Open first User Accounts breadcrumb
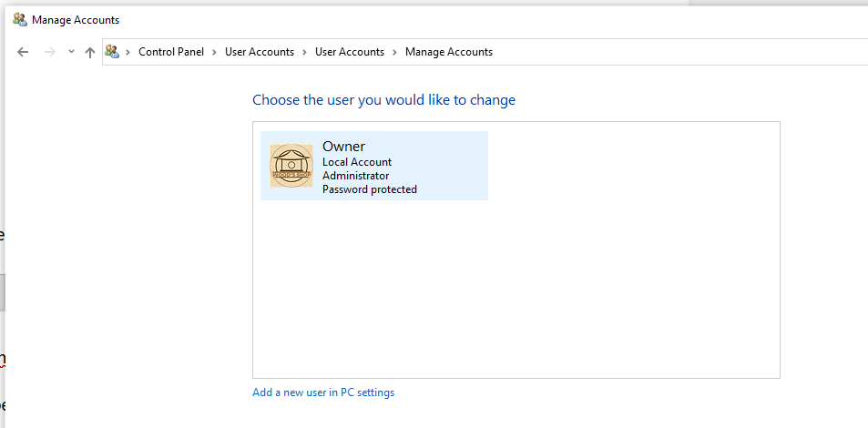The width and height of the screenshot is (868, 428). coord(259,52)
